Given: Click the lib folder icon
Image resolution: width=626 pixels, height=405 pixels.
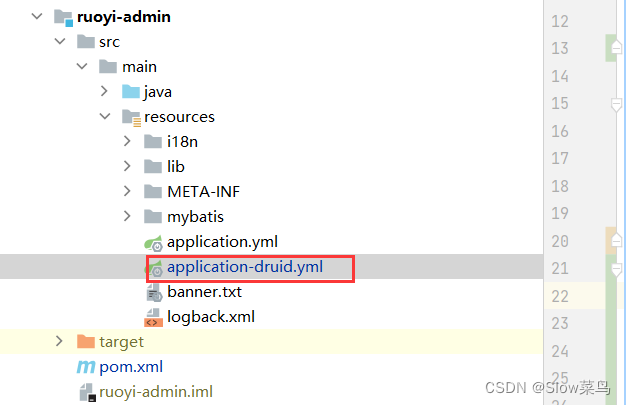Looking at the screenshot, I should tap(153, 167).
